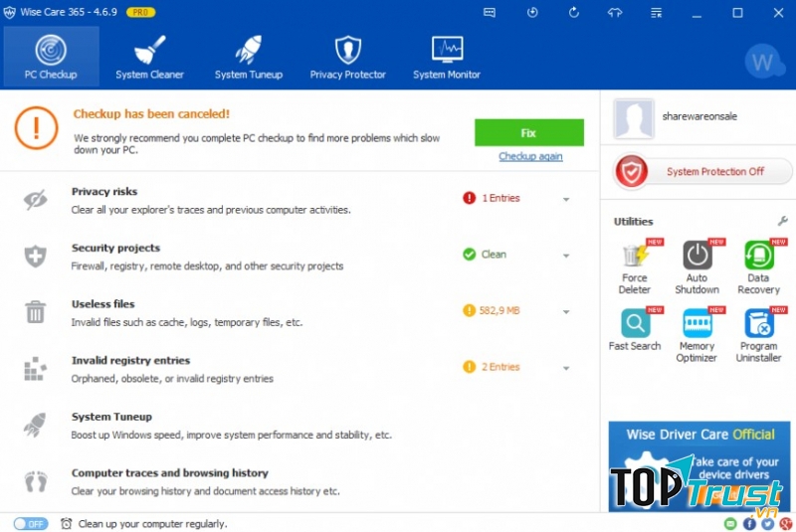This screenshot has height=532, width=796.
Task: Click the Clean status text
Action: [494, 255]
